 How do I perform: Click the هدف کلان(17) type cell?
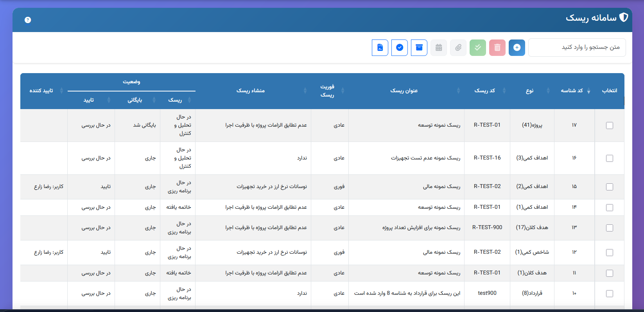[x=532, y=228]
